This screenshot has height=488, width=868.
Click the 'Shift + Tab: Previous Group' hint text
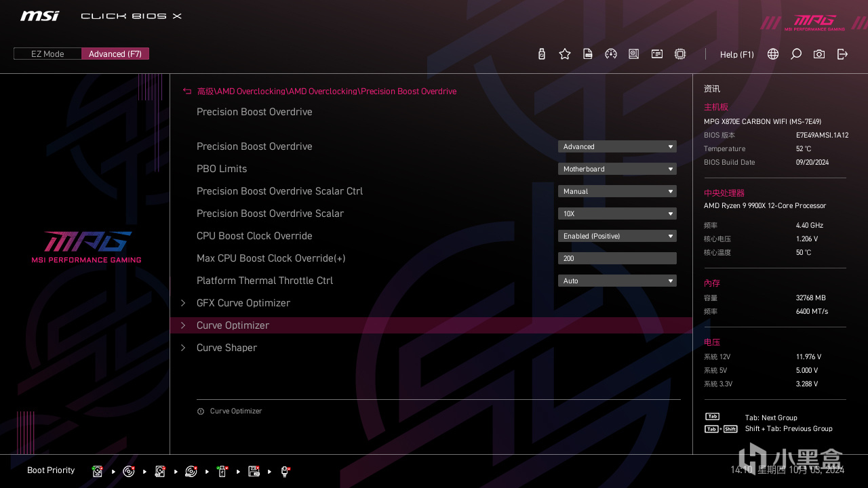point(789,429)
